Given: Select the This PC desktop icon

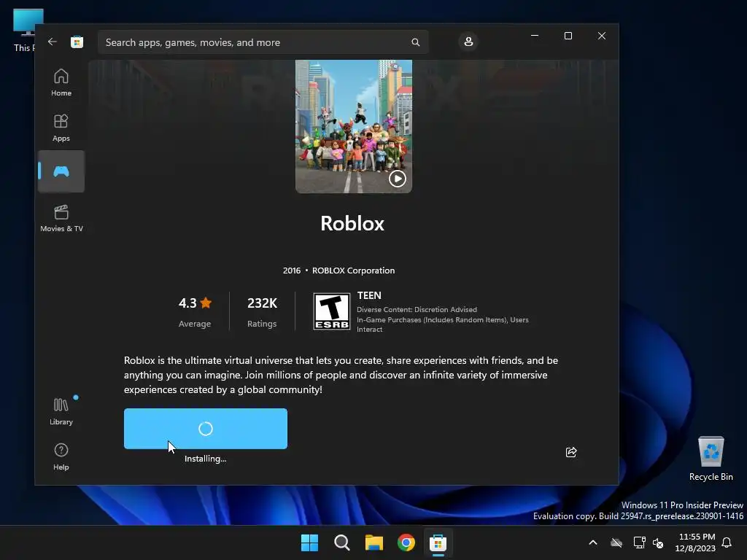Looking at the screenshot, I should coord(25,31).
